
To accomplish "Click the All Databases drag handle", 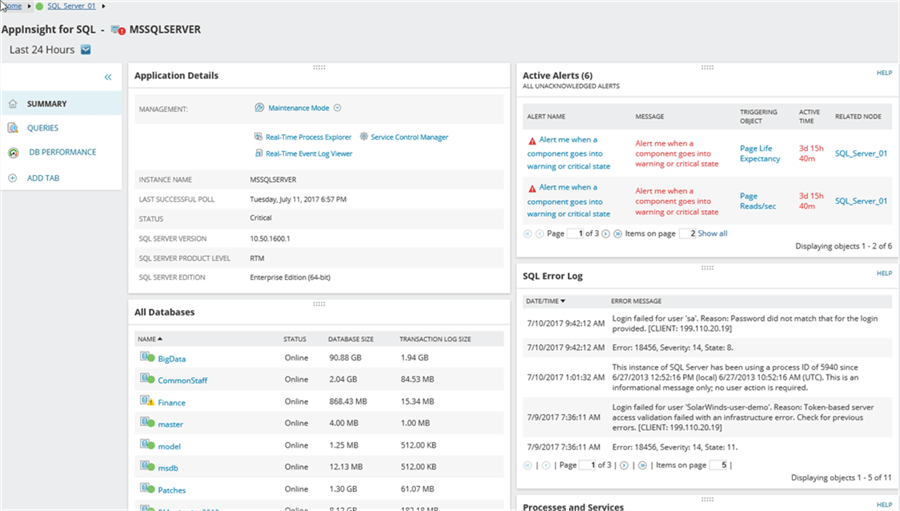I will (x=319, y=304).
